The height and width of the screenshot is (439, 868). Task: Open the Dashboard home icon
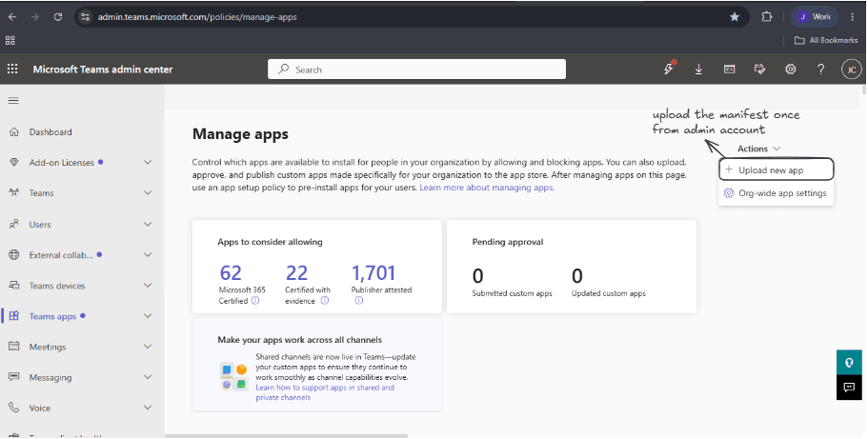[14, 131]
